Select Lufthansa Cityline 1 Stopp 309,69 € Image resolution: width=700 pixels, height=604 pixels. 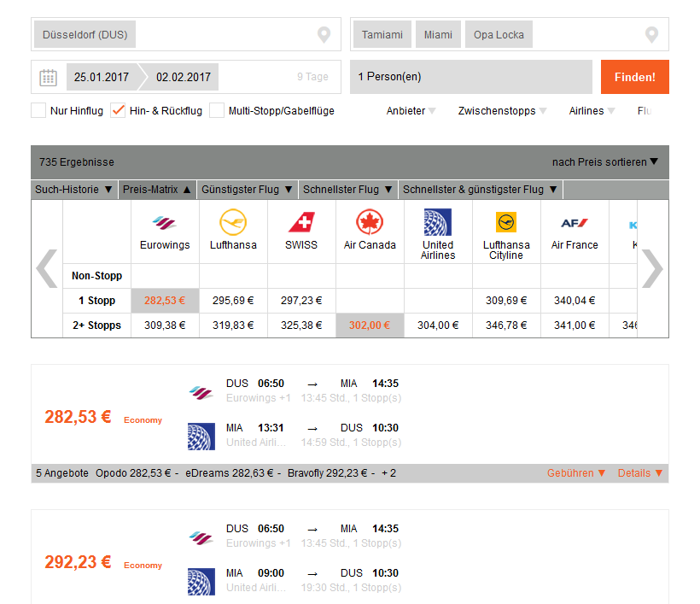pyautogui.click(x=506, y=301)
